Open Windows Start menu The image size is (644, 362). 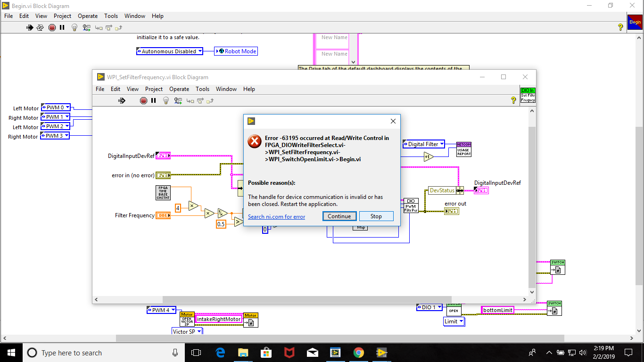11,353
